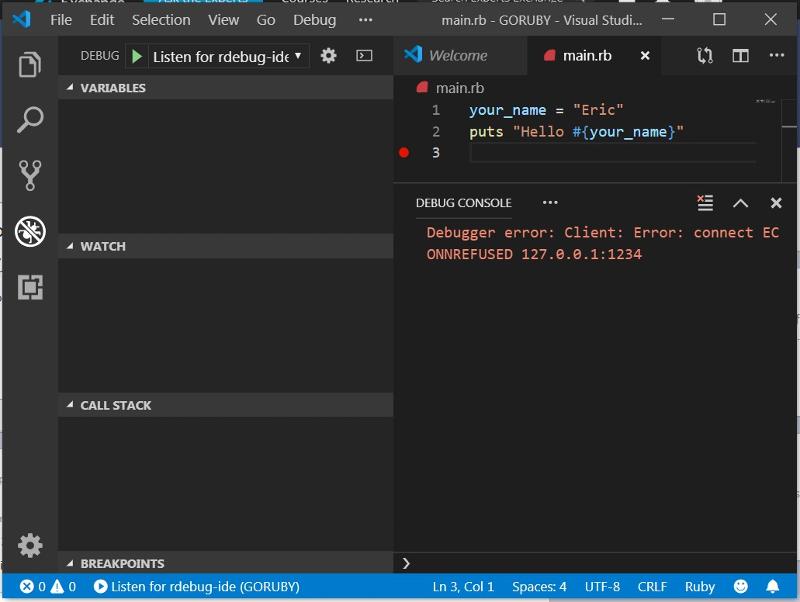Image resolution: width=800 pixels, height=602 pixels.
Task: Toggle the debug console terminal icon
Action: pyautogui.click(x=364, y=56)
